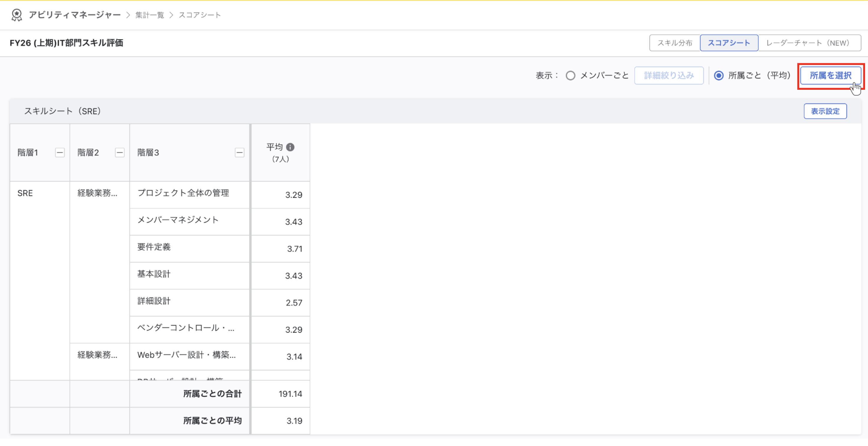Switch to the スコアシート tab
Image resolution: width=868 pixels, height=446 pixels.
tap(729, 43)
